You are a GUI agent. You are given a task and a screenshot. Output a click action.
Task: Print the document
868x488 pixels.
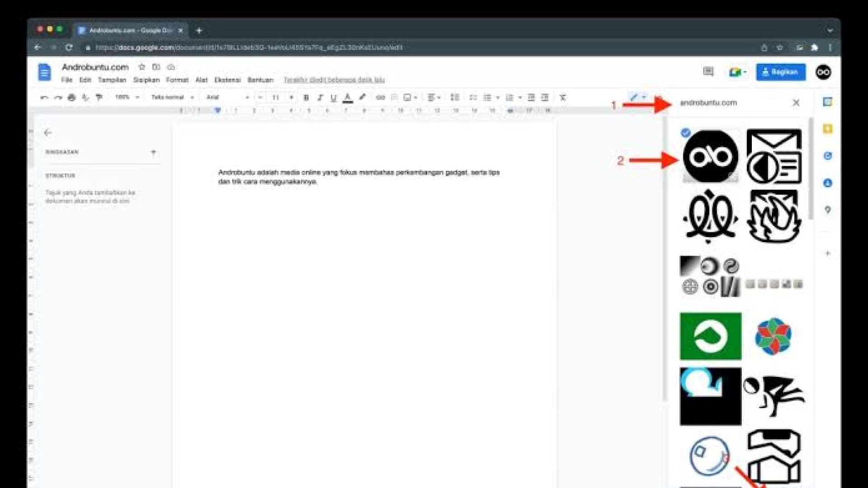point(71,98)
